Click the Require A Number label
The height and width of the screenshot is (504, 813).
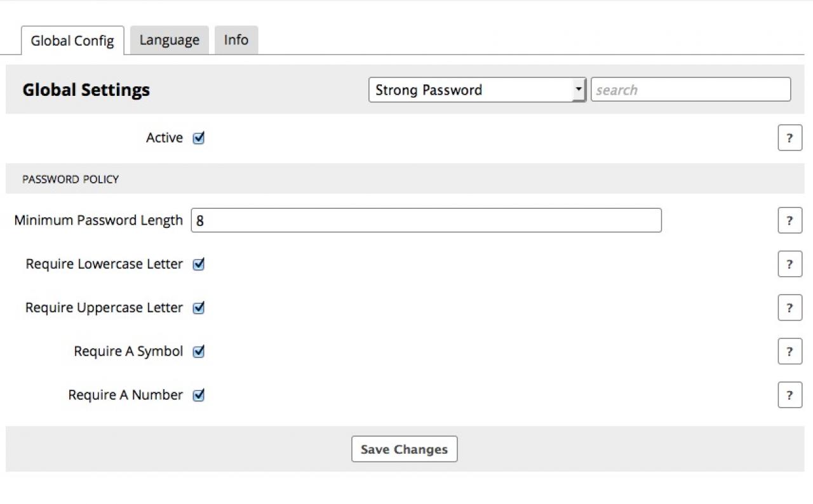(x=125, y=395)
